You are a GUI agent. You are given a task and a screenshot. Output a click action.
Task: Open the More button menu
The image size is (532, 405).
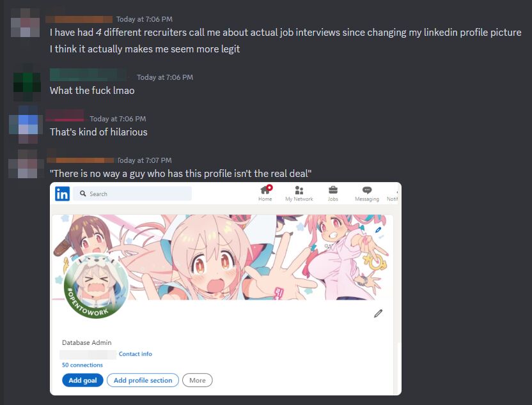(198, 380)
